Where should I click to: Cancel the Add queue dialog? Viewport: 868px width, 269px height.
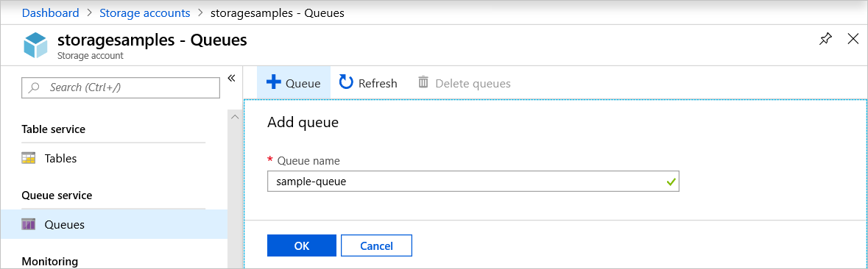(376, 245)
